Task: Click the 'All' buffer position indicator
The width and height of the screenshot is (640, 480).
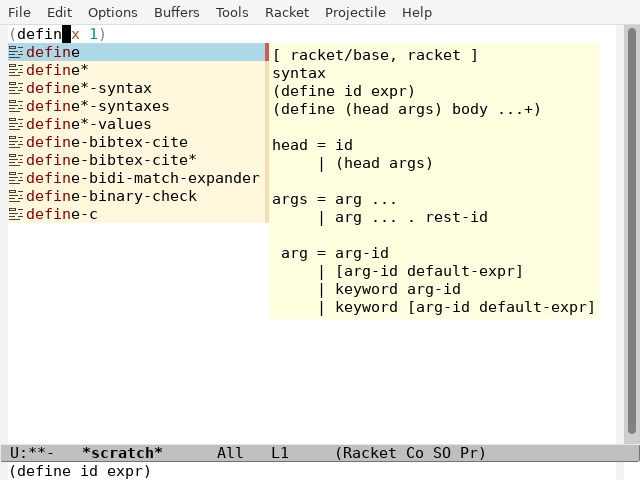Action: tap(230, 453)
